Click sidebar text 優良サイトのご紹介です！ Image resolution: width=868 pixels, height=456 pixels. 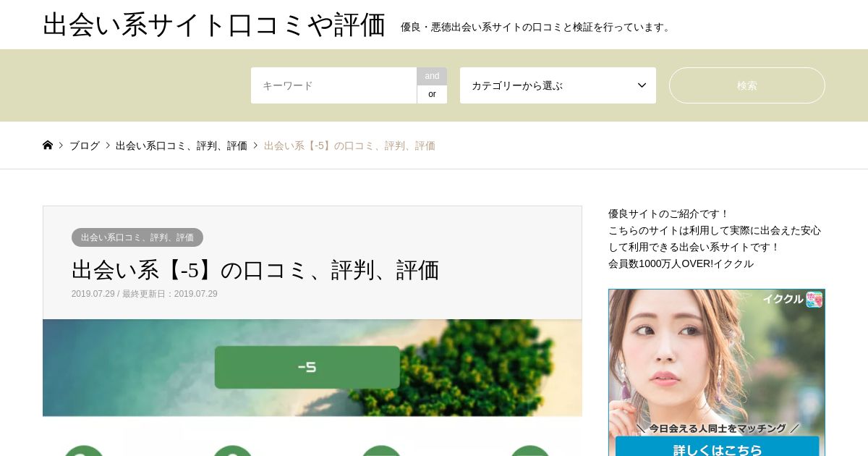[x=669, y=214]
